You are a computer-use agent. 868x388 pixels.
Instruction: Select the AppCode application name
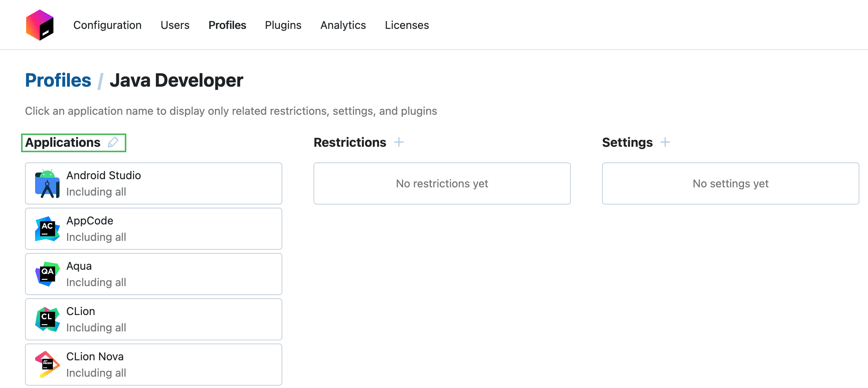point(90,221)
